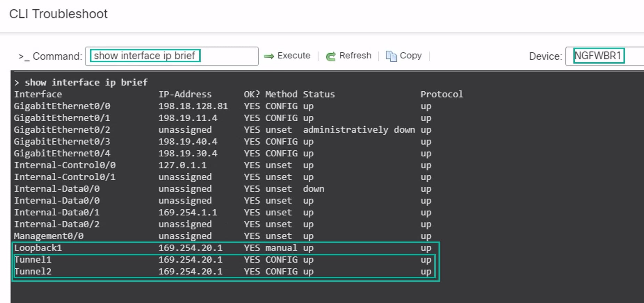Viewport: 644px width, 303px height.
Task: Click the GigabitEthernet0/0 output line
Action: (x=223, y=106)
